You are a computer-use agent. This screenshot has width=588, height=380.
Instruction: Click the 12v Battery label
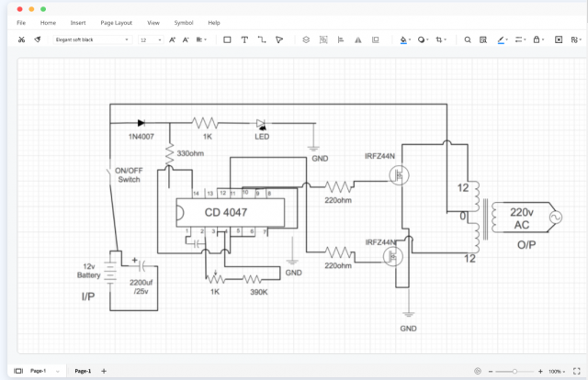pos(89,271)
